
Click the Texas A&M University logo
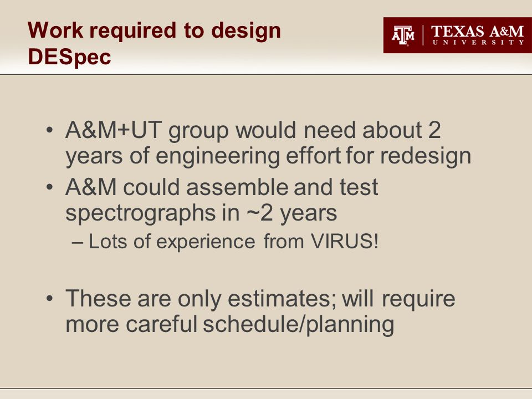458,35
